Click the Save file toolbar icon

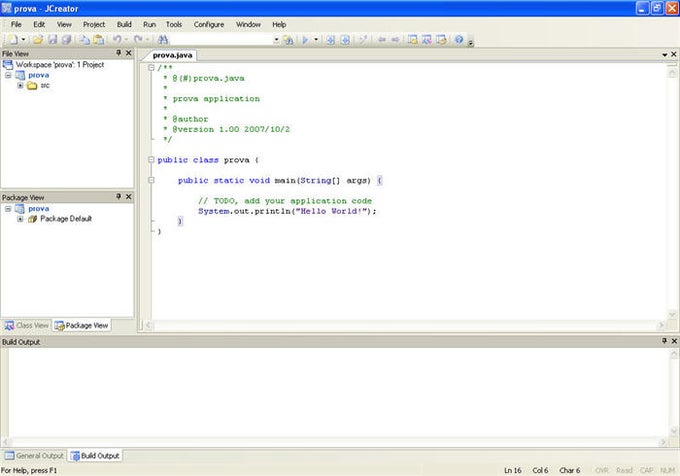52,40
